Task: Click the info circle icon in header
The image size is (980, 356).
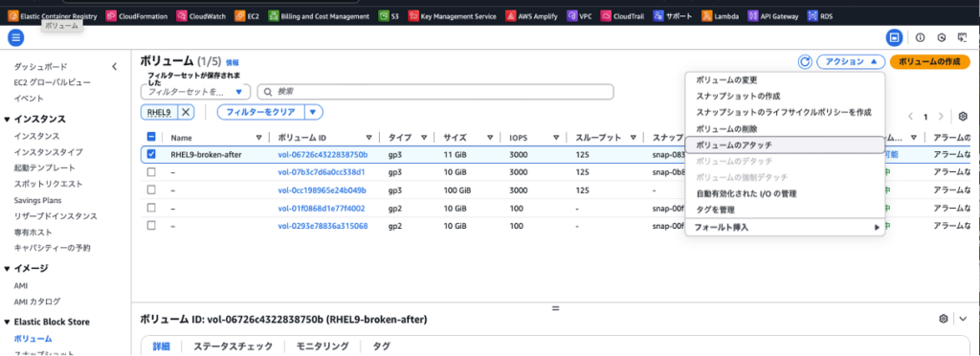Action: click(x=920, y=38)
